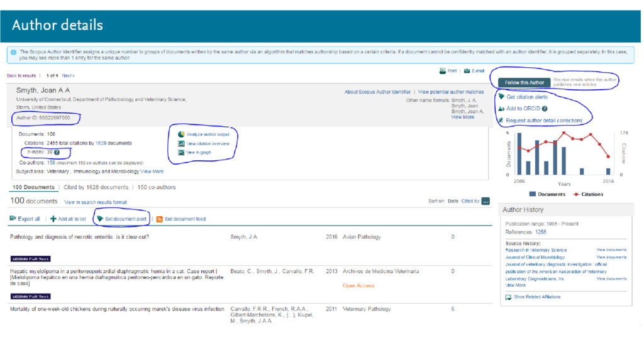This screenshot has height=362, width=644.
Task: Open UCONN Full Text for Hepatic myelolipoma
Action: click(x=30, y=297)
